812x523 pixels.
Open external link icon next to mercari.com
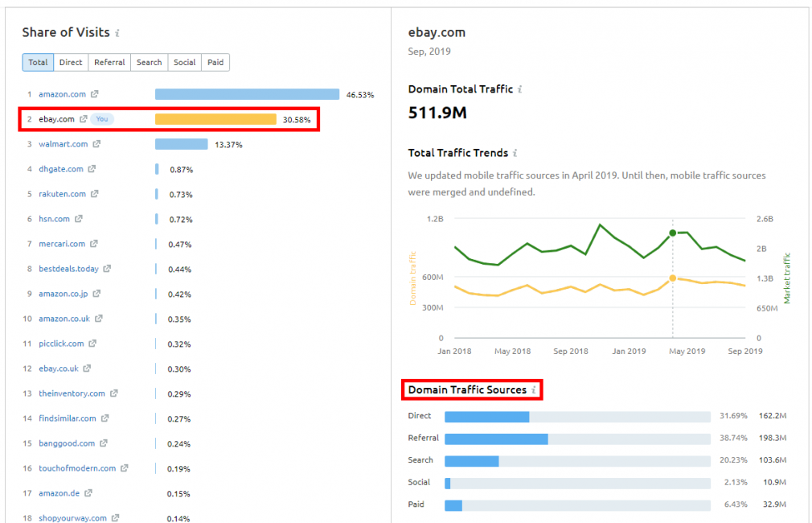94,244
